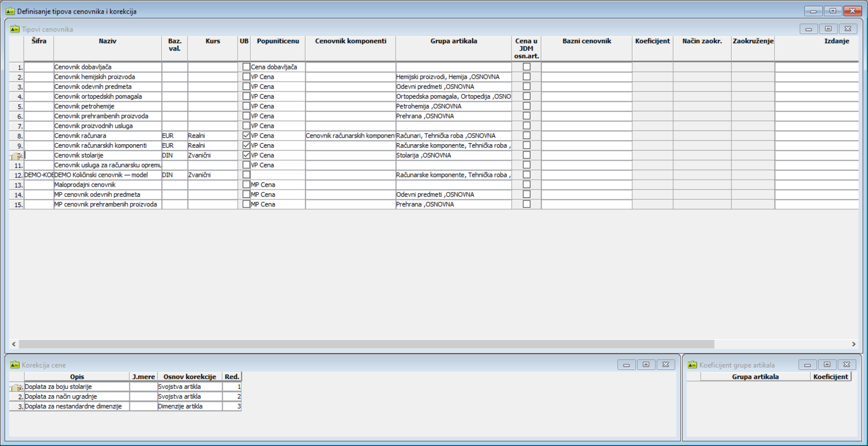Toggle UB checkbox for Cenovnik računara
The image size is (868, 446).
[x=246, y=135]
